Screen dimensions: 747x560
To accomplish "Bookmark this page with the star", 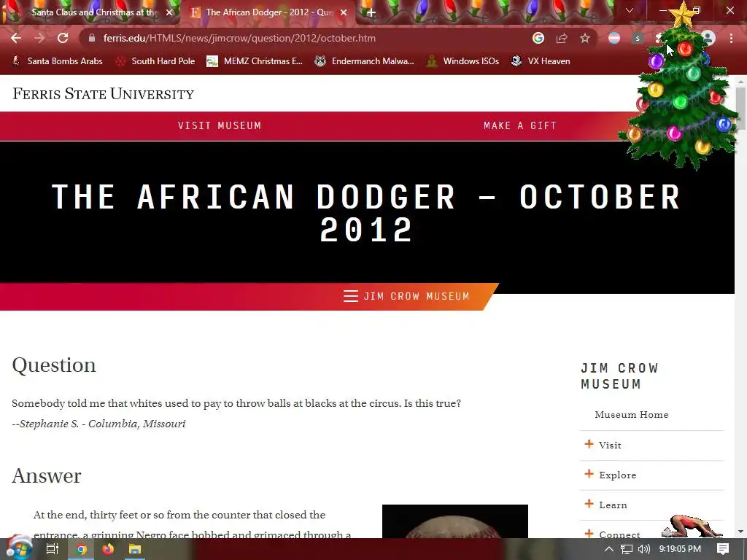I will coord(585,38).
